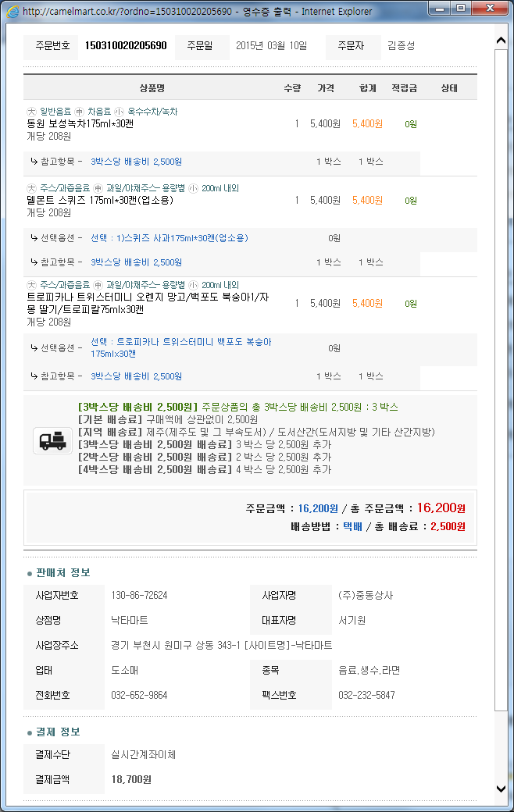The height and width of the screenshot is (812, 514).
Task: Click the delivery truck icon
Action: pos(53,440)
